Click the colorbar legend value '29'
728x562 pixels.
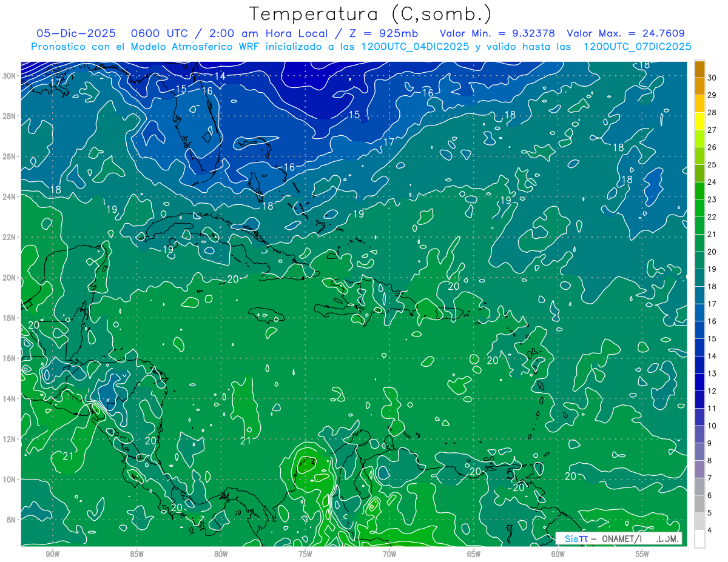712,95
